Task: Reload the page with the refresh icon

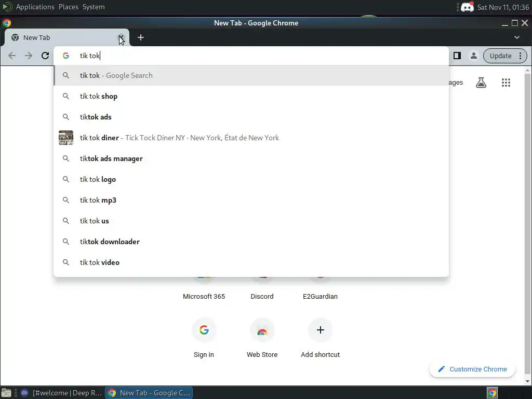Action: pyautogui.click(x=45, y=56)
